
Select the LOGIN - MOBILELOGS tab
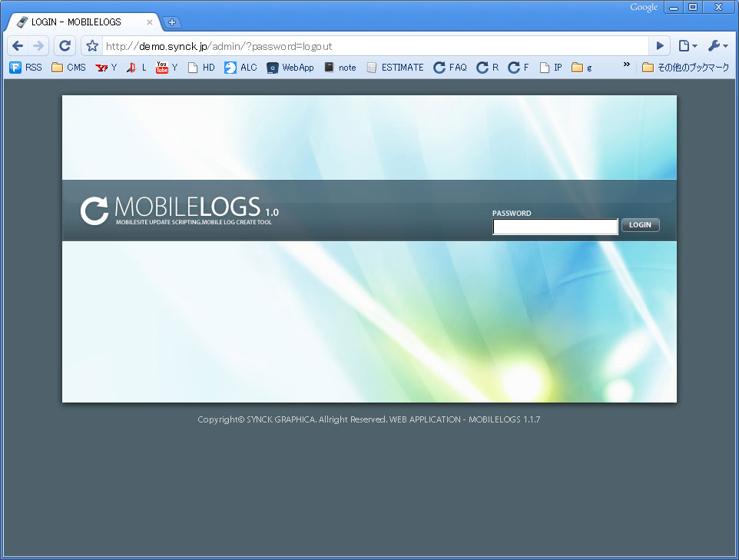[85, 22]
